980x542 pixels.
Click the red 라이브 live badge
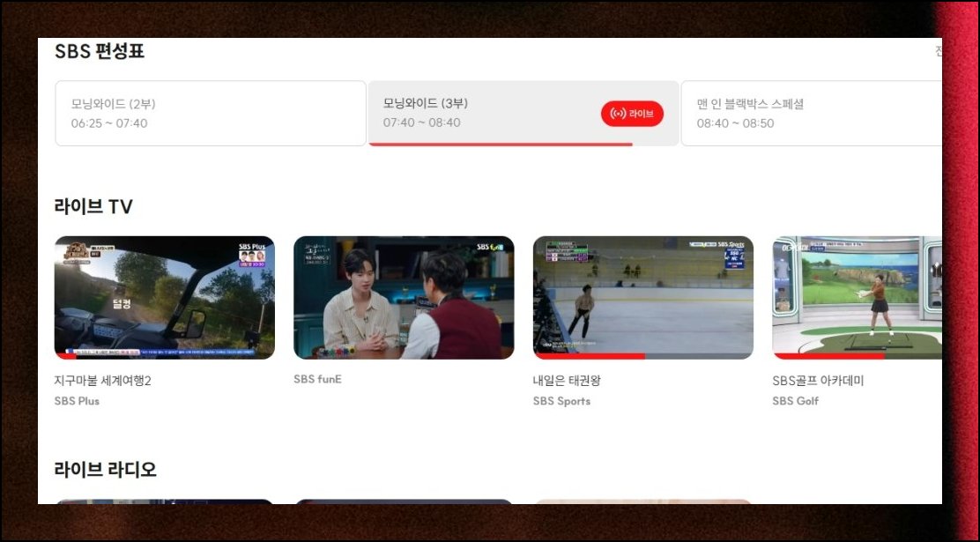(632, 114)
